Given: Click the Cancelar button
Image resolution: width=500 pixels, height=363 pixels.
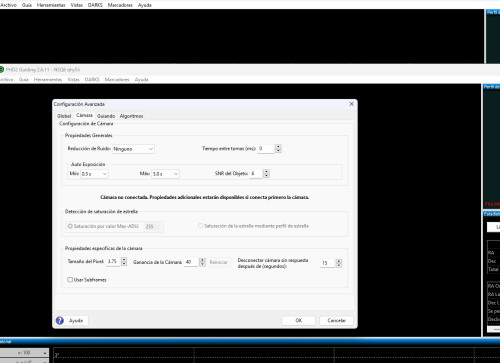Looking at the screenshot, I should pyautogui.click(x=336, y=320).
